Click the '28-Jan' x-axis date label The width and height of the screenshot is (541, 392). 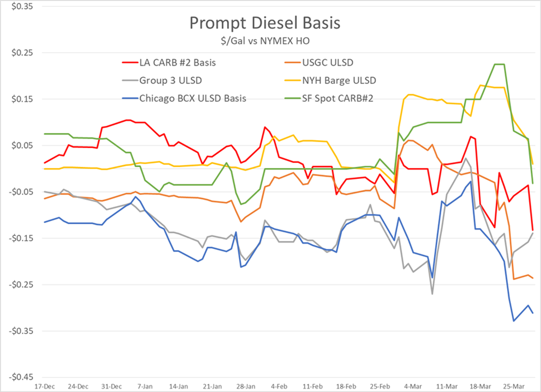coord(246,386)
